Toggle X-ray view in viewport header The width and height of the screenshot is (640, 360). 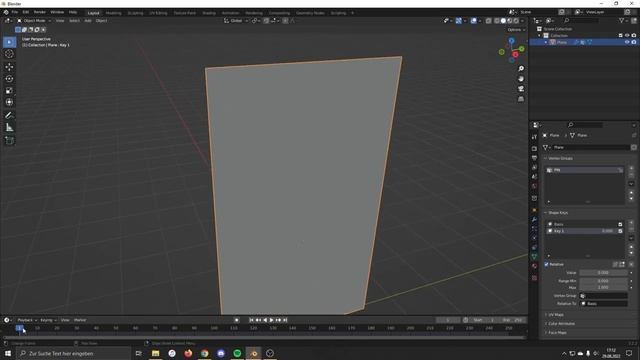(488, 21)
